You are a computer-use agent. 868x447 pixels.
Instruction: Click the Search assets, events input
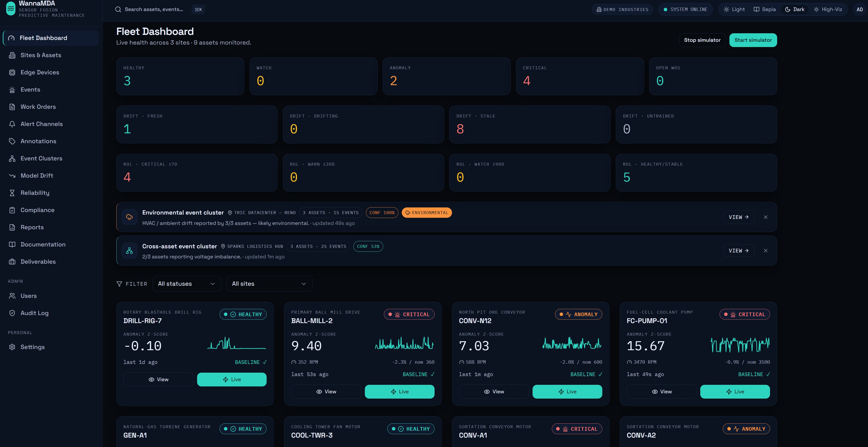point(160,9)
